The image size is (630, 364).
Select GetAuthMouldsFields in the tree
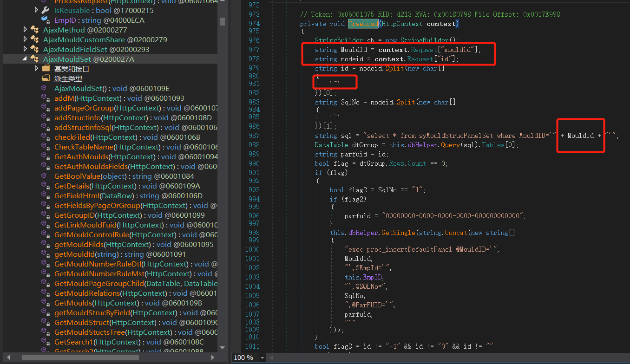click(x=136, y=166)
